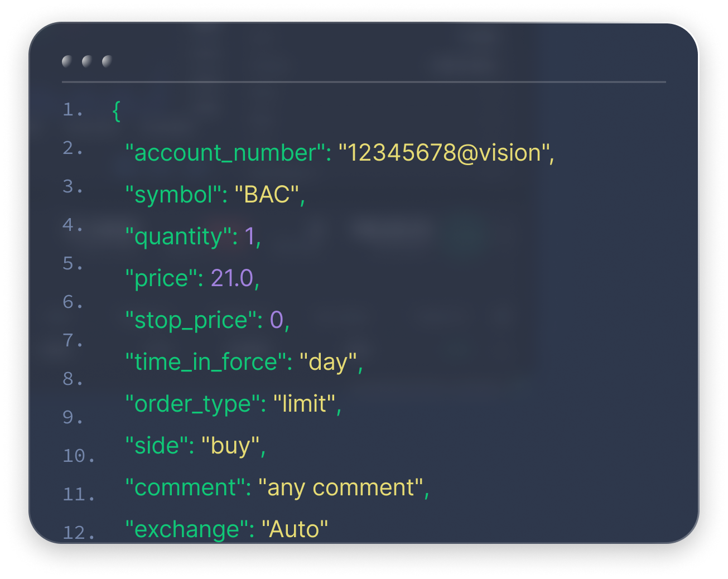Select the "BAC" symbol value

pos(267,195)
